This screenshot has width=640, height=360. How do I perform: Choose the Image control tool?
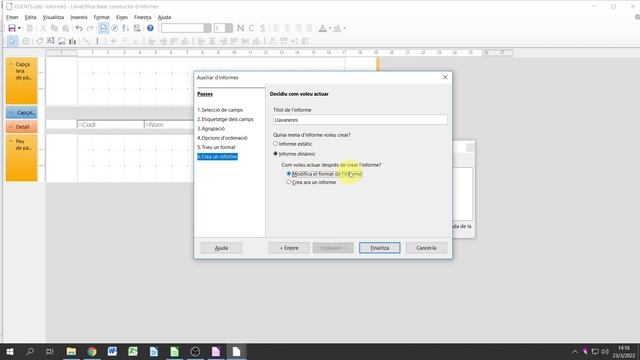(62, 41)
